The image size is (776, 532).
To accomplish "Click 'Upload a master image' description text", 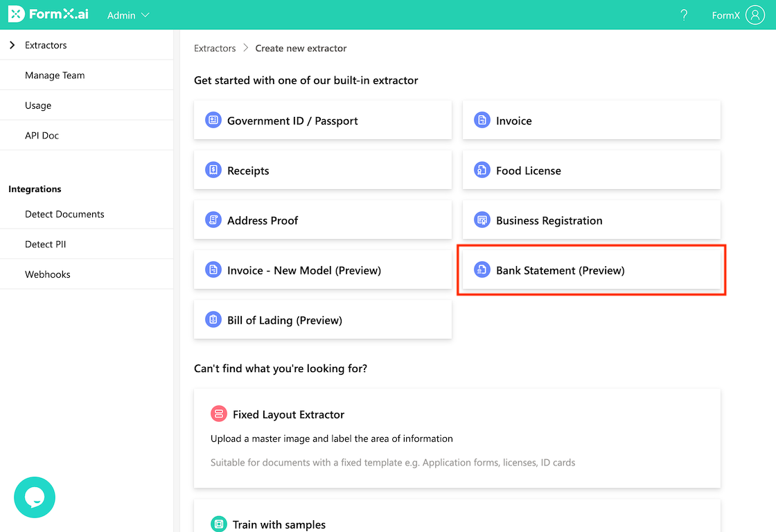I will pyautogui.click(x=332, y=438).
